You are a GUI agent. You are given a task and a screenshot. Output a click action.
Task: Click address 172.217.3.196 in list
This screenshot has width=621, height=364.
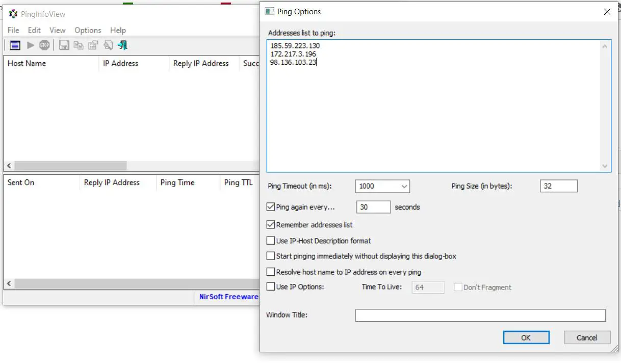(x=293, y=54)
